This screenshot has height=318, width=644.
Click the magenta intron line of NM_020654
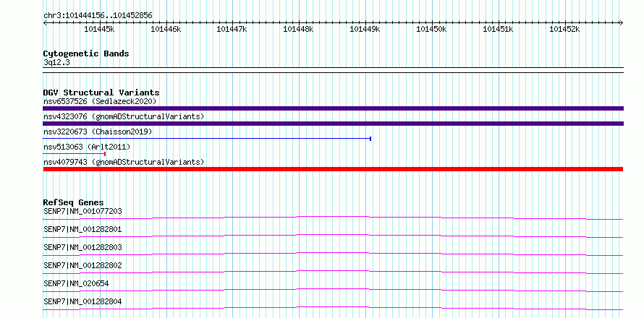point(333,290)
